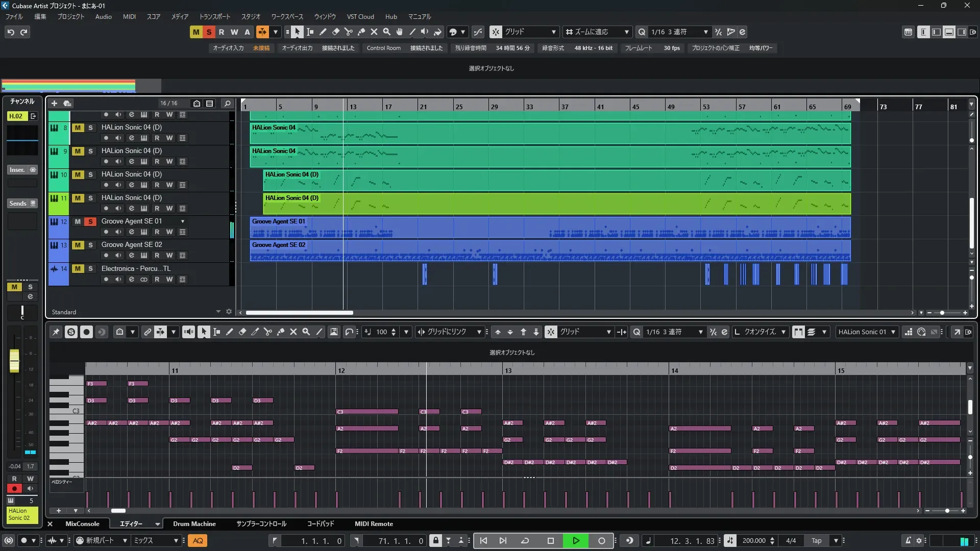This screenshot has width=980, height=551.
Task: Select the Draw pencil tool in key editor
Action: click(230, 332)
